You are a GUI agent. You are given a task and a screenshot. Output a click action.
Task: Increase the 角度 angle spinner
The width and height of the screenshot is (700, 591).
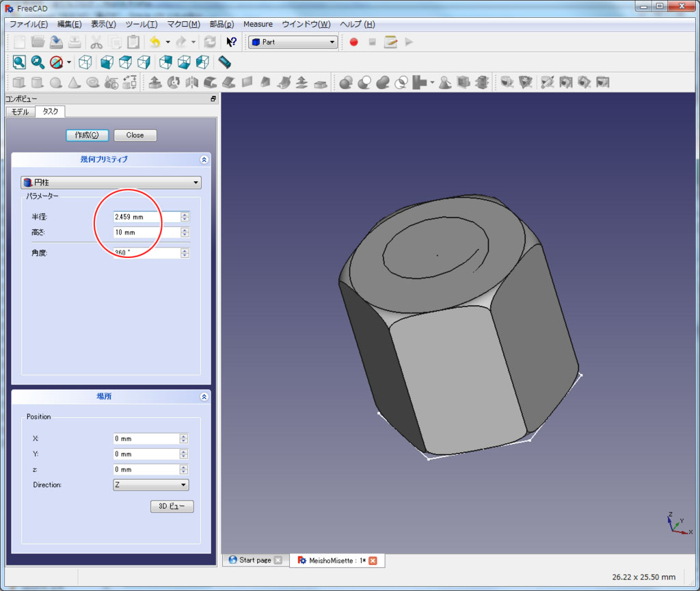(185, 250)
